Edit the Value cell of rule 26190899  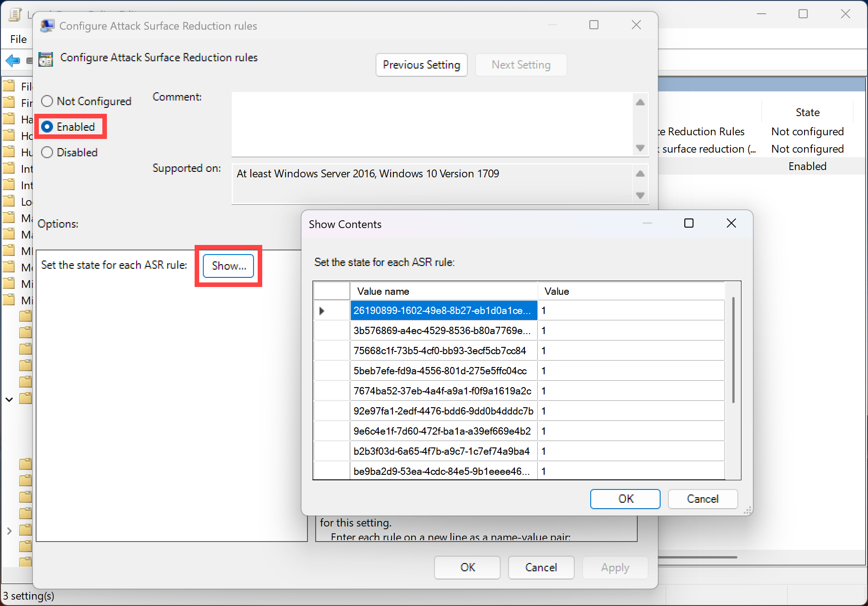tap(631, 310)
